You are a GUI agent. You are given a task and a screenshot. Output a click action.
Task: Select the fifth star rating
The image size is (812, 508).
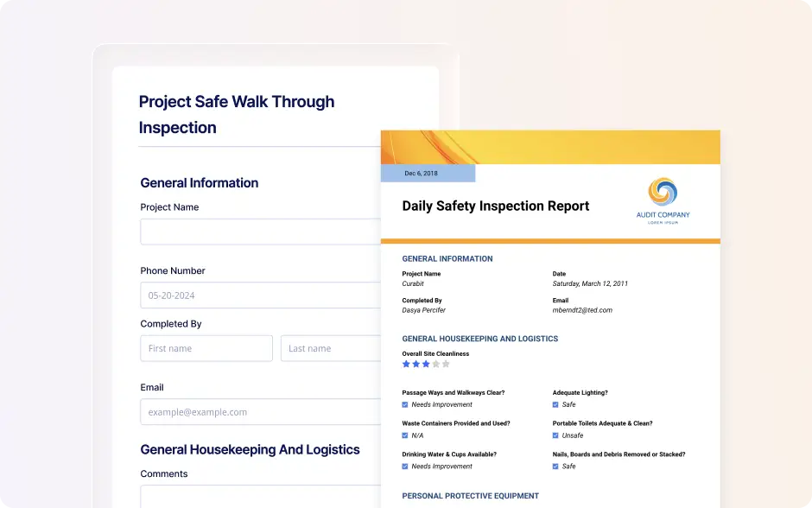click(446, 364)
